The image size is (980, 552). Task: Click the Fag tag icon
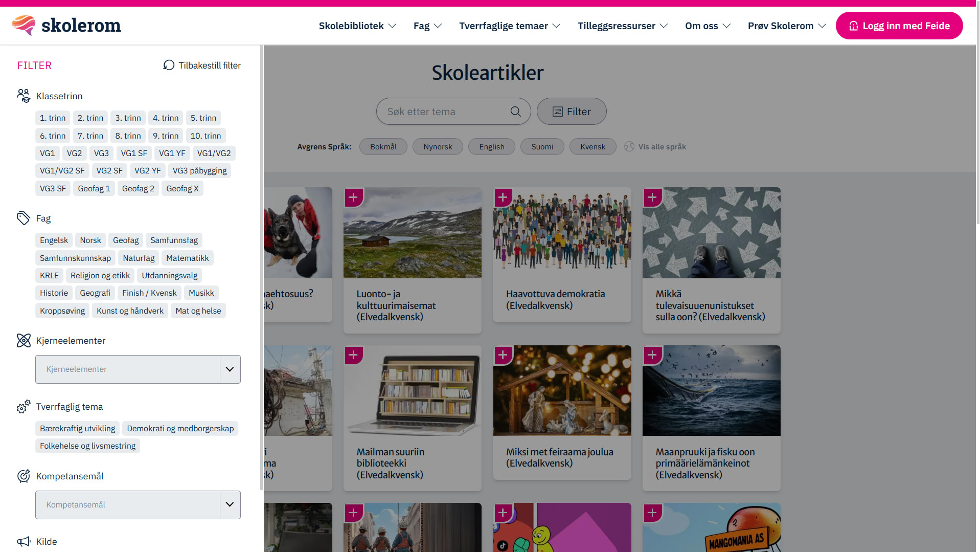[24, 218]
